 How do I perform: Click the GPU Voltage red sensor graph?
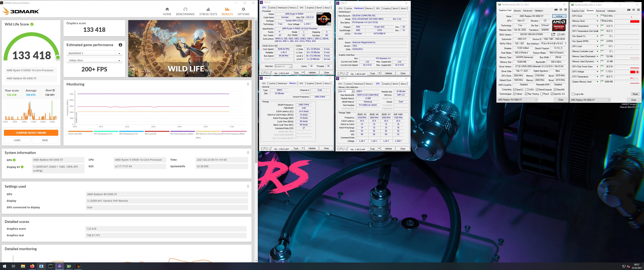627,72
